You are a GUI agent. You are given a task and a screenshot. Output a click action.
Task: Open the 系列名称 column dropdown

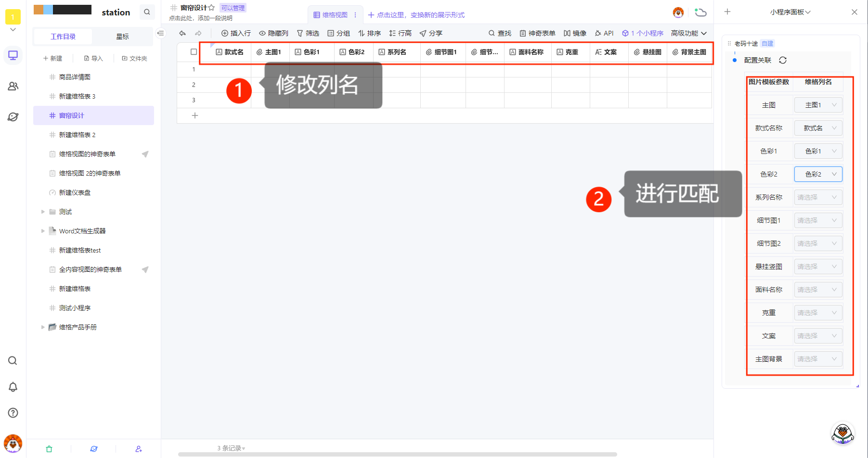pyautogui.click(x=818, y=197)
